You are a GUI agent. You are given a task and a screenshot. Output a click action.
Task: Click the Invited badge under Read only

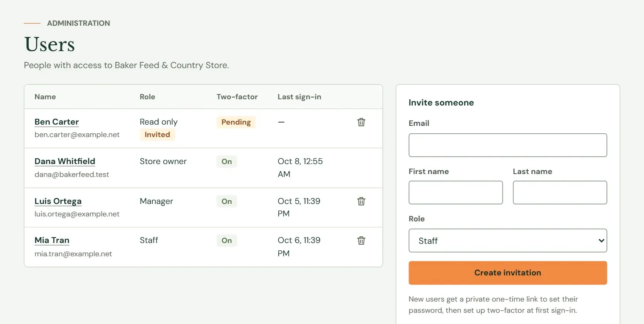157,135
